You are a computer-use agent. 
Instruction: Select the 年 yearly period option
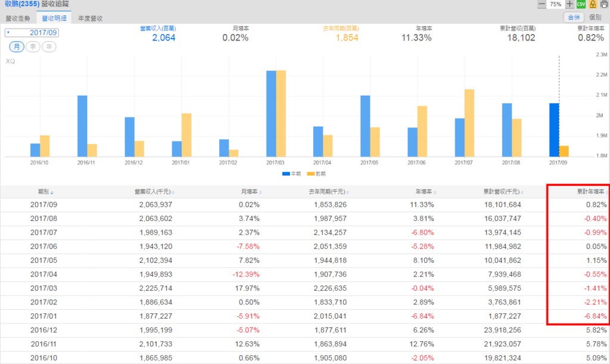point(49,46)
